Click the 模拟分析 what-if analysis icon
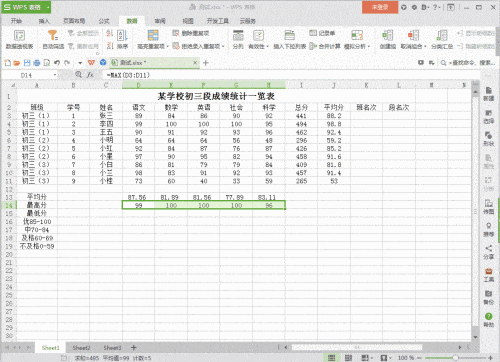 (x=357, y=35)
